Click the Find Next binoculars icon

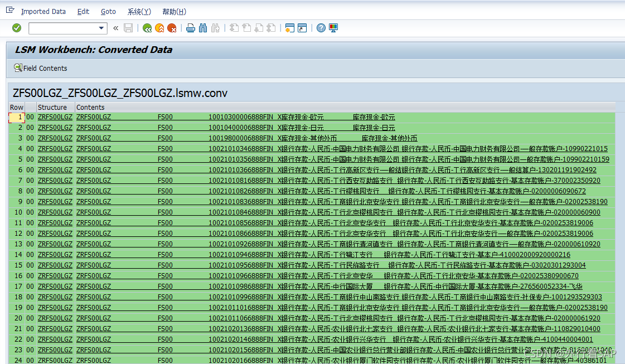(215, 28)
